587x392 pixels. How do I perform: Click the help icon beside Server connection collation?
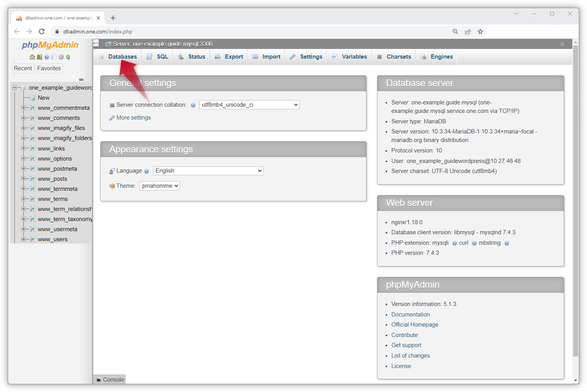point(193,104)
